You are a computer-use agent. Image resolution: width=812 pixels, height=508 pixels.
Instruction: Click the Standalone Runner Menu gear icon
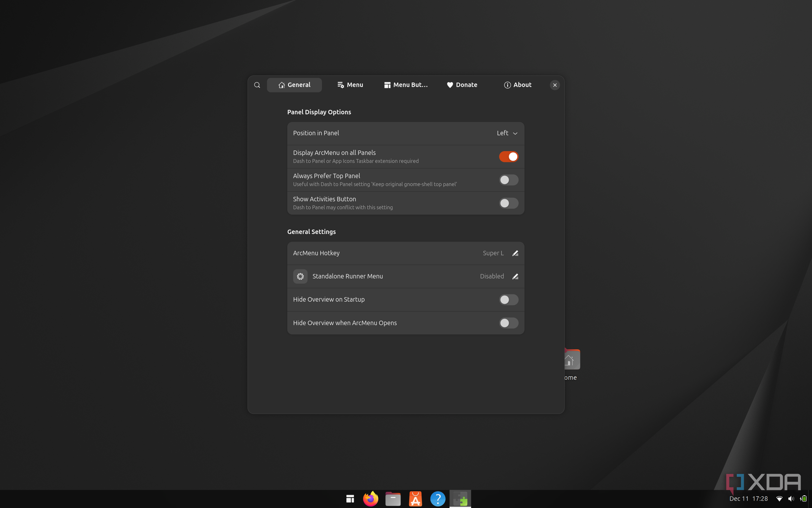(x=300, y=276)
